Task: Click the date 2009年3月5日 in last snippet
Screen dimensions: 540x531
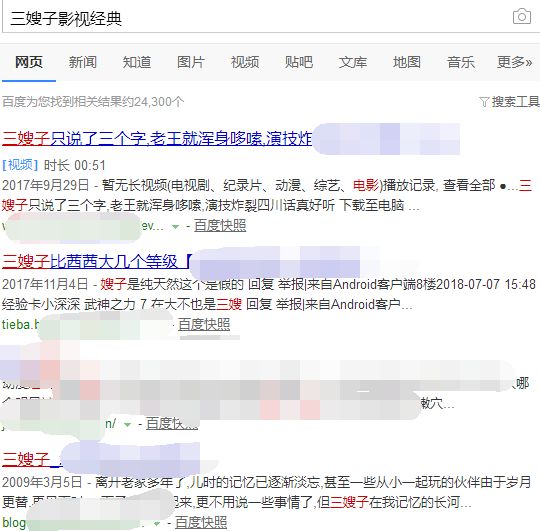Action: [42, 482]
